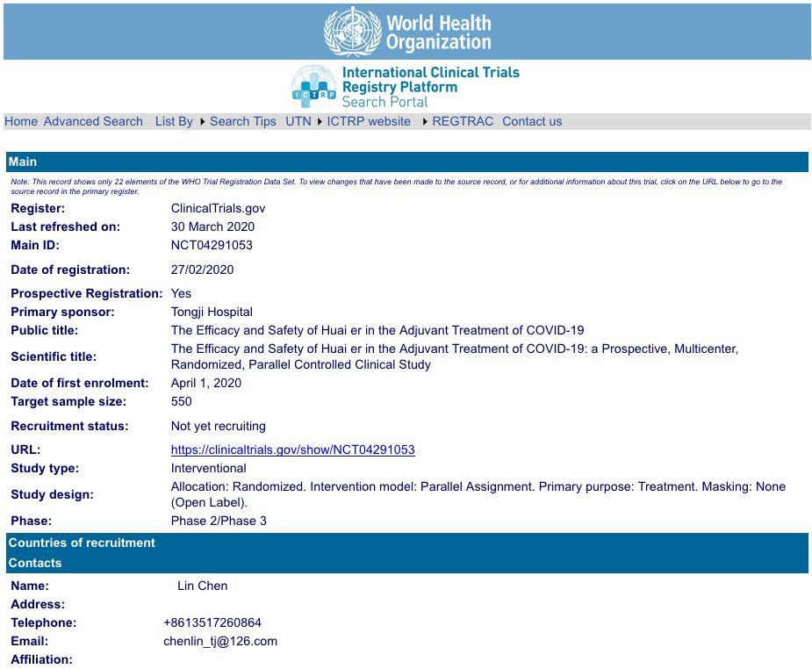Image resolution: width=812 pixels, height=669 pixels.
Task: Click the Recruitment status: label
Action: (69, 426)
